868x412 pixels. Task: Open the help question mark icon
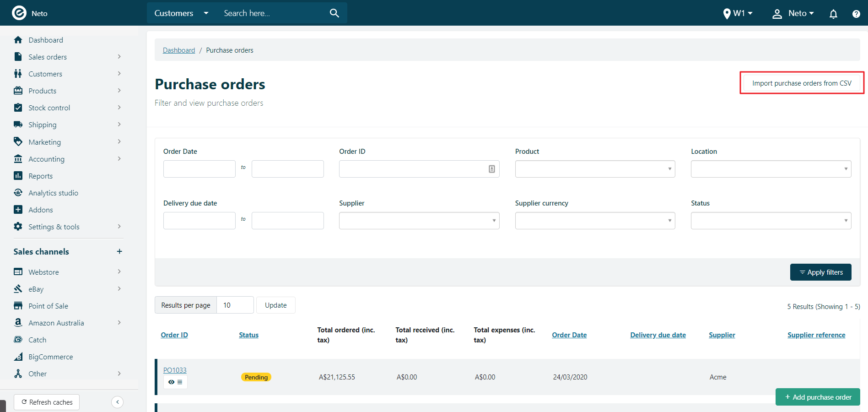point(856,14)
